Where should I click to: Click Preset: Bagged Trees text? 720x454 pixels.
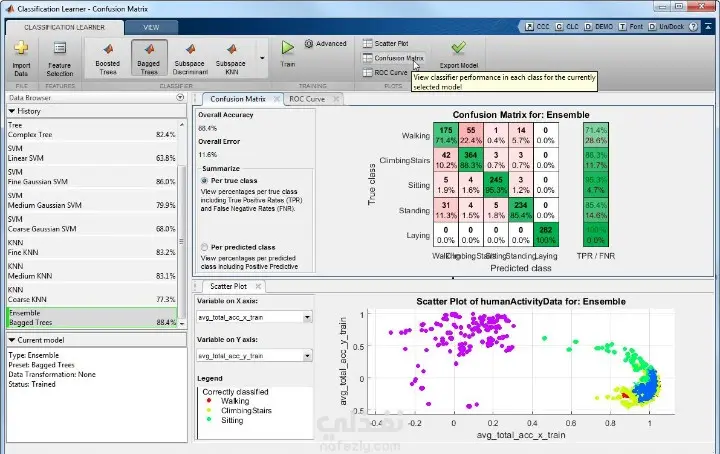(41, 365)
